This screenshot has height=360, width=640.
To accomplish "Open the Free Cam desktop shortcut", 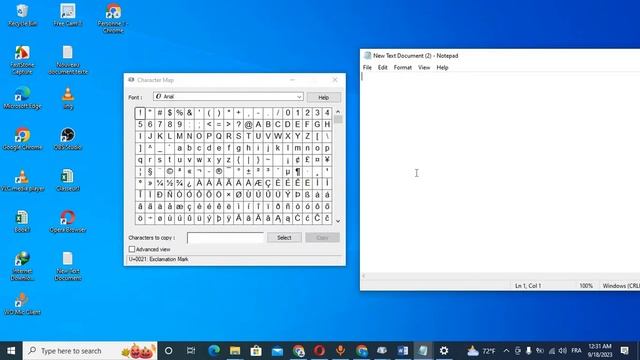I will 68,15.
